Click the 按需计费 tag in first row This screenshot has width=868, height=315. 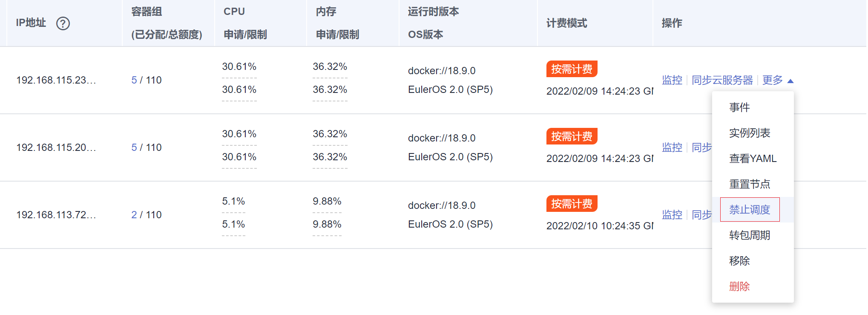pos(572,69)
